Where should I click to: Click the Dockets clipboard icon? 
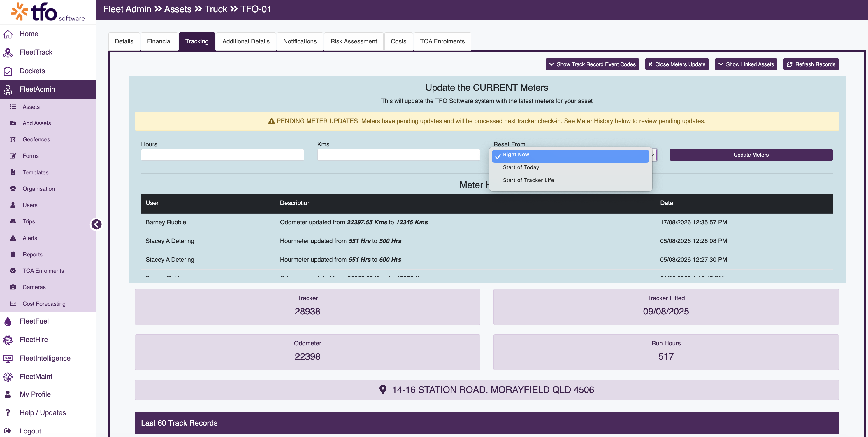(x=8, y=71)
